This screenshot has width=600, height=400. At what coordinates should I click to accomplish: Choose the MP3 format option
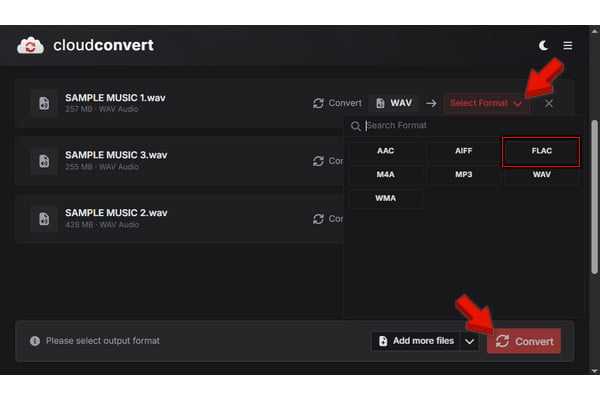[463, 175]
